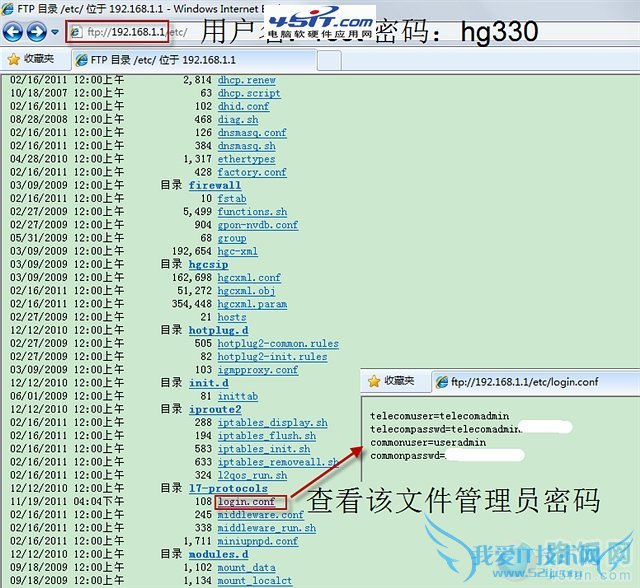The width and height of the screenshot is (640, 588).
Task: Open the mount_localct file link
Action: [255, 581]
